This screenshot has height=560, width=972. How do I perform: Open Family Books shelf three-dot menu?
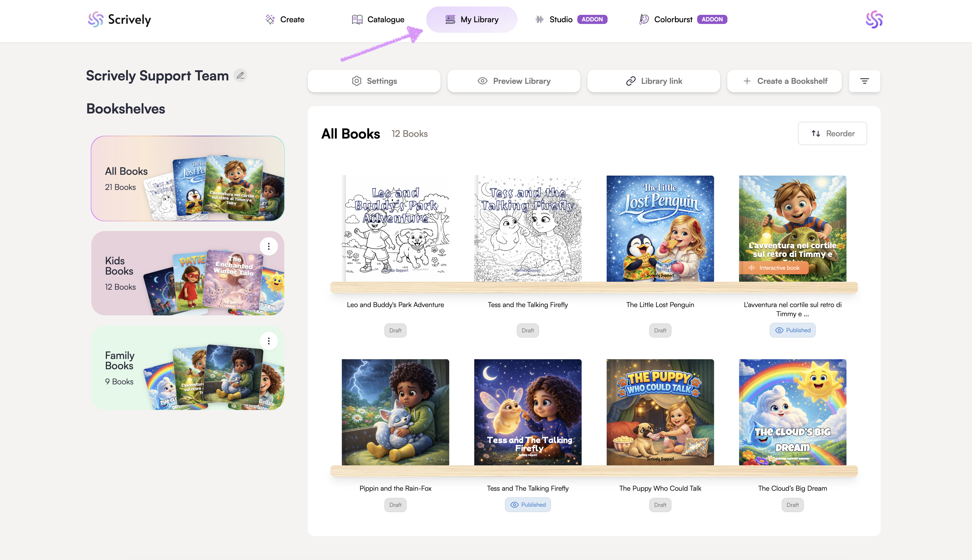pyautogui.click(x=268, y=341)
